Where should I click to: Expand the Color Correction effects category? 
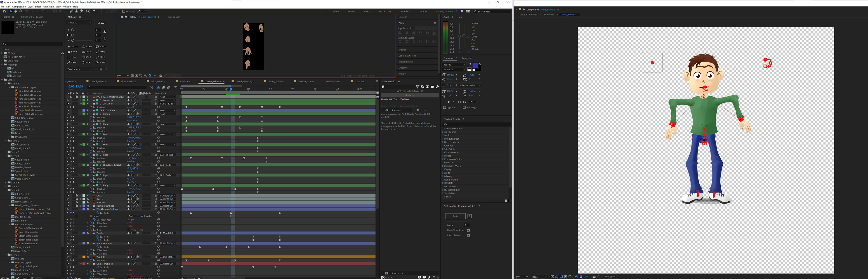click(443, 153)
